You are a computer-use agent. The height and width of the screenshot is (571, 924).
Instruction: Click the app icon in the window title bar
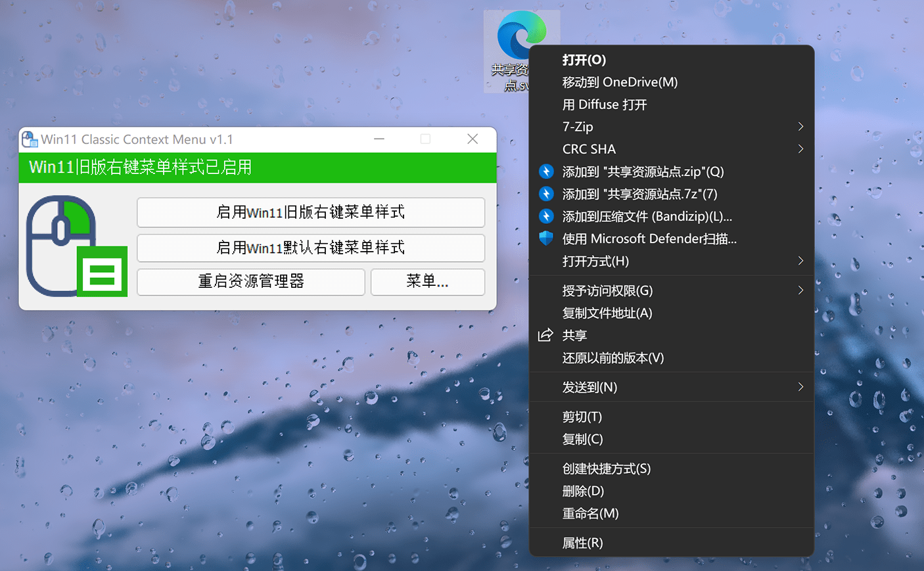pyautogui.click(x=30, y=139)
